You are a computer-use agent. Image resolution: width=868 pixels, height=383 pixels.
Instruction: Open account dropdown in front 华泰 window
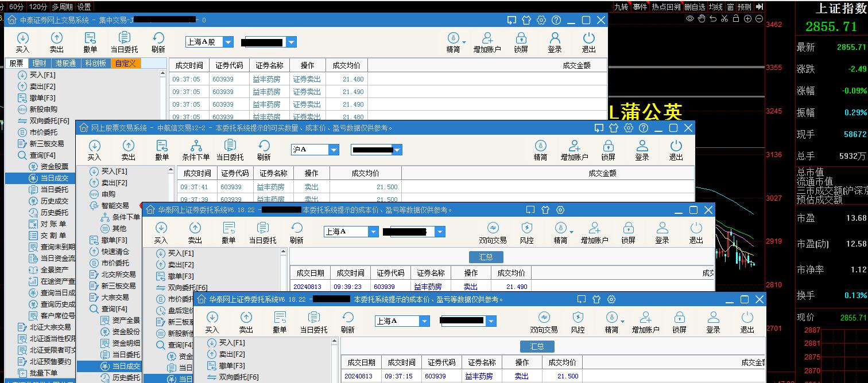[x=490, y=321]
